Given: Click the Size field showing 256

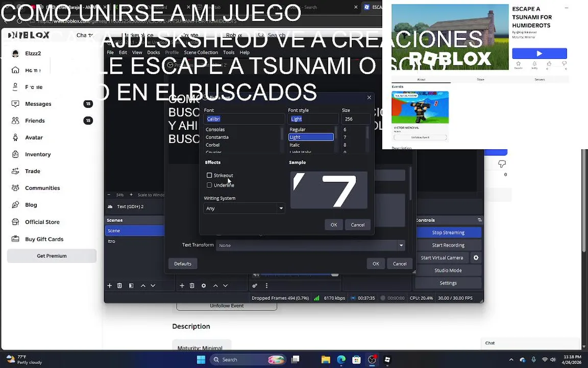Looking at the screenshot, I should pos(356,119).
